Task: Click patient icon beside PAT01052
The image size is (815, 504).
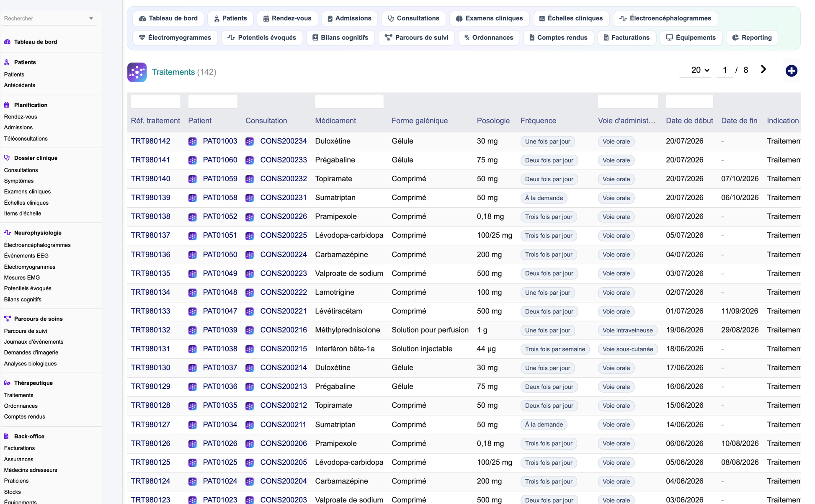Action: click(192, 217)
